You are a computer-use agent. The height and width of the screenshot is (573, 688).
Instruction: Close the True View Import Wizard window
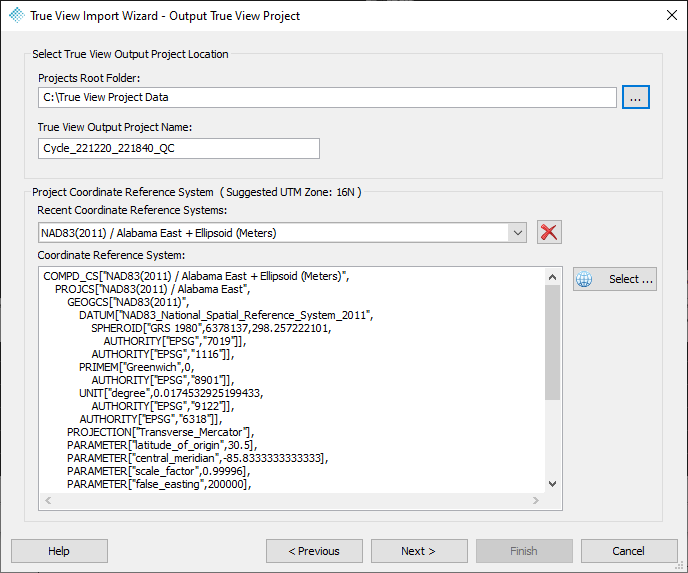(x=671, y=15)
